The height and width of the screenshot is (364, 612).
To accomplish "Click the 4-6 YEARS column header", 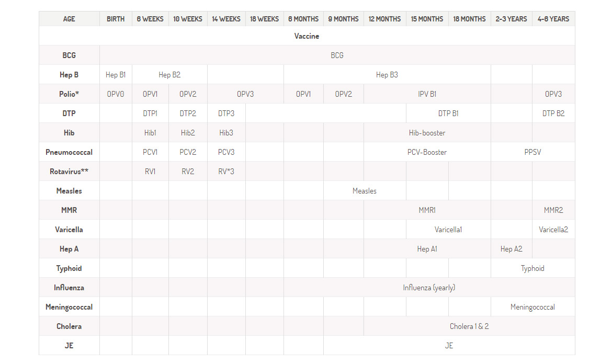I will pos(553,19).
